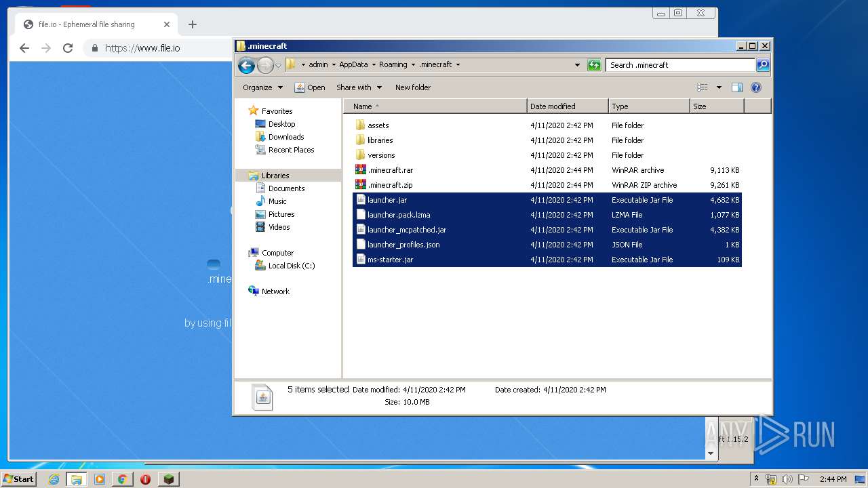Click Roaming in address breadcrumb
Screen dimensions: 868x488
(x=393, y=65)
